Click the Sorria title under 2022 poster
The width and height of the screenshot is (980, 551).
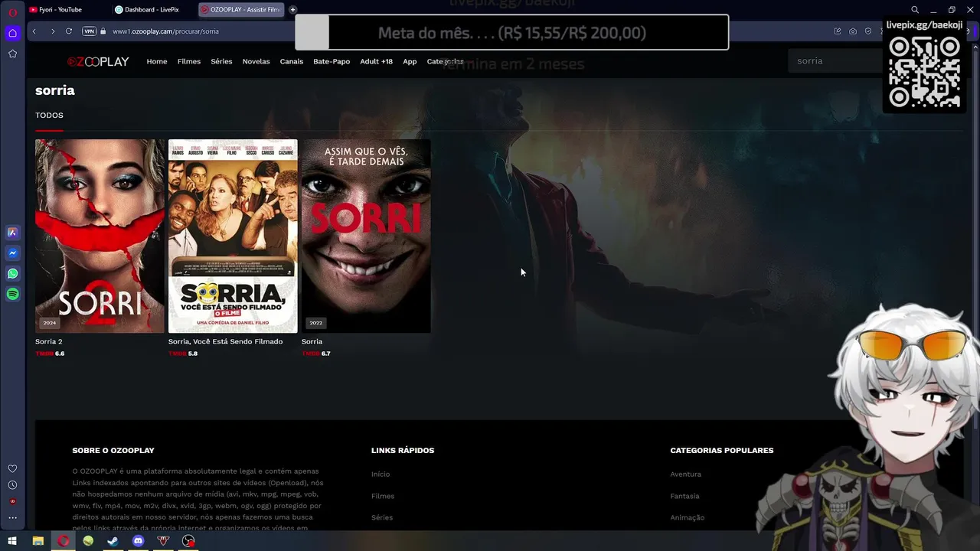point(312,341)
